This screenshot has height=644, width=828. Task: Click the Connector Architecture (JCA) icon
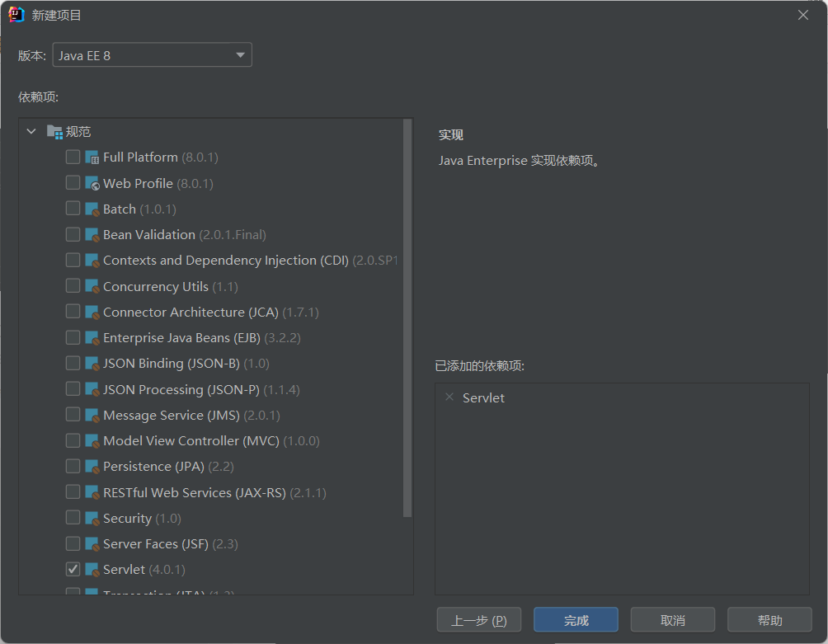pos(92,312)
